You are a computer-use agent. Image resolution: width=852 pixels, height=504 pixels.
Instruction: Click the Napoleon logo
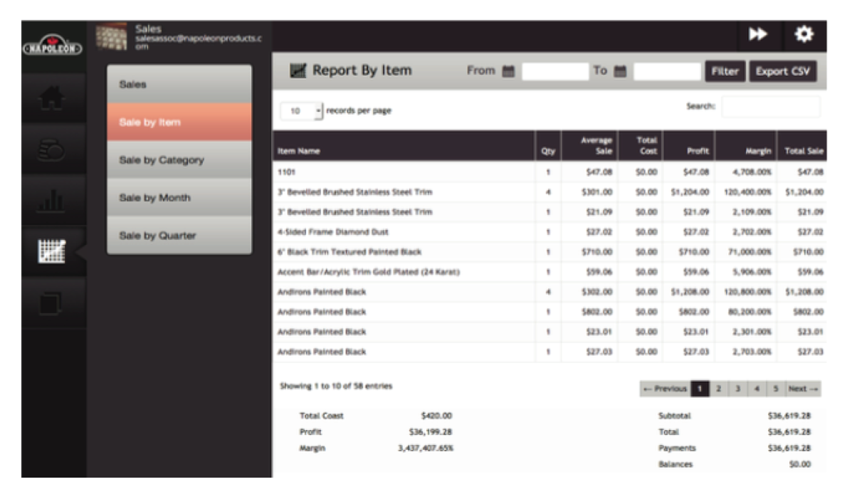pyautogui.click(x=53, y=48)
